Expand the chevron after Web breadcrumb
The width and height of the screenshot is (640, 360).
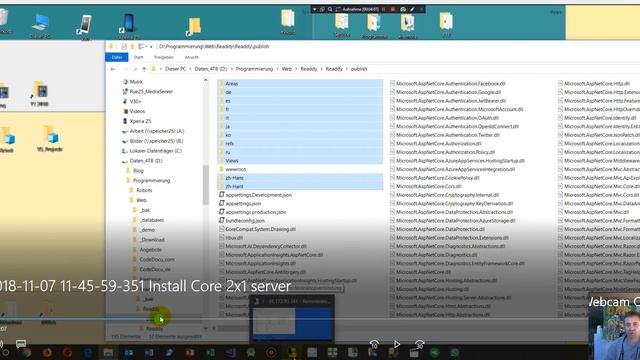296,69
